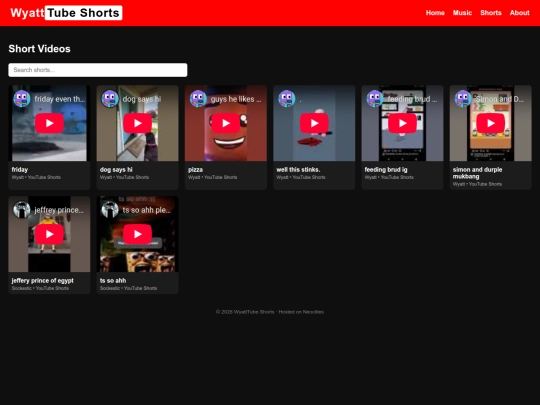Viewport: 540px width, 405px height.
Task: Play the 'simon and durple mukbang' short
Action: [x=490, y=123]
